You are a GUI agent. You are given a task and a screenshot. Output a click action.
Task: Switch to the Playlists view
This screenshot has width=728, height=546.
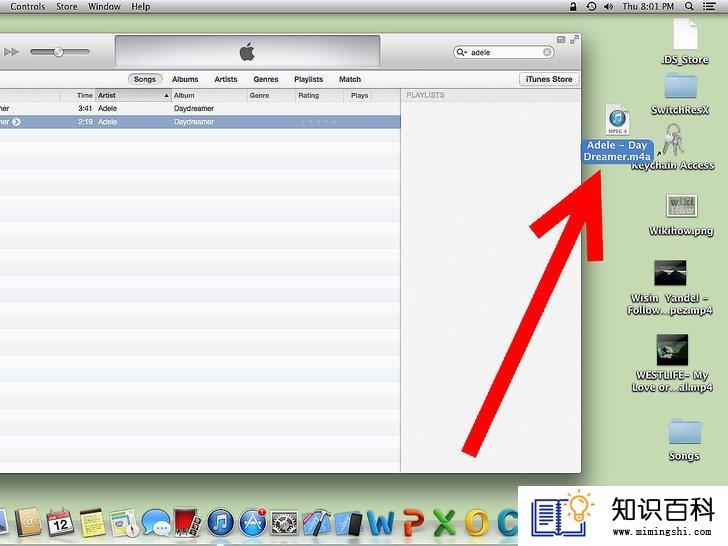tap(309, 79)
